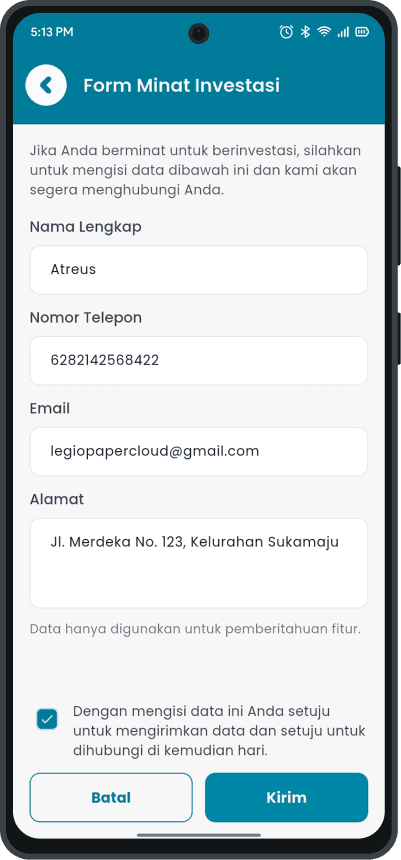This screenshot has height=860, width=401.
Task: Tap the Form Minat Investasi title
Action: coord(182,86)
